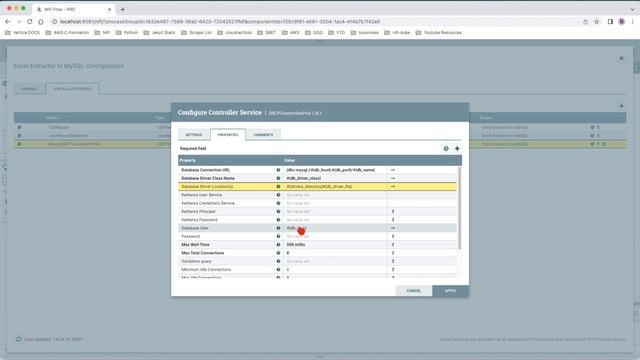Image resolution: width=640 pixels, height=360 pixels.
Task: Open help for Kerberos Password
Action: [x=278, y=220]
